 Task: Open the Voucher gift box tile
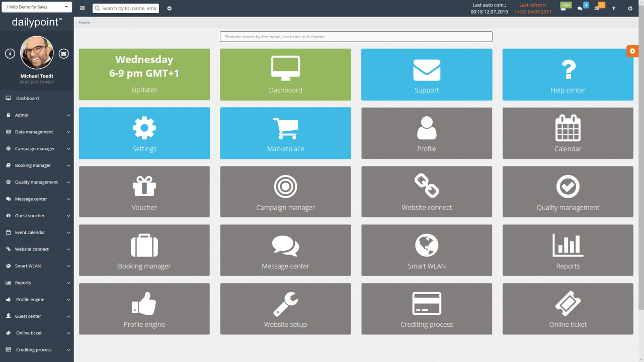[x=144, y=192]
